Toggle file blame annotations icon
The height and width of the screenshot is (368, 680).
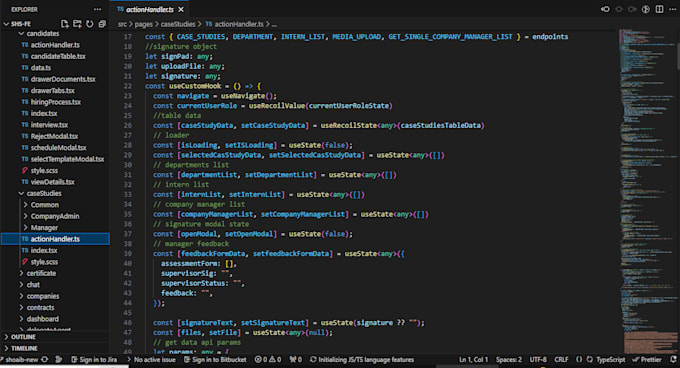click(x=646, y=9)
